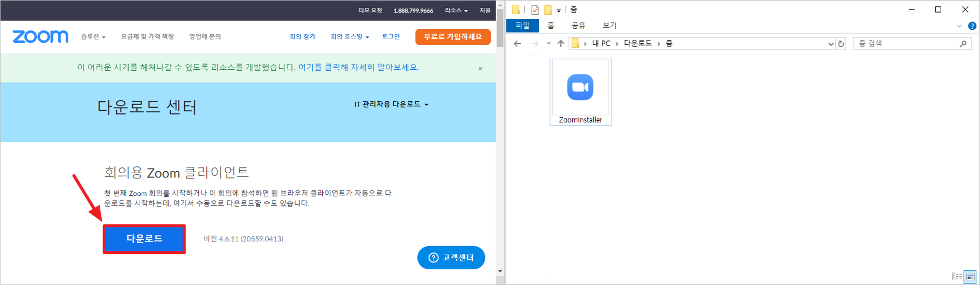Click the search magnifier icon in Explorer
This screenshot has height=285, width=980.
coord(963,44)
